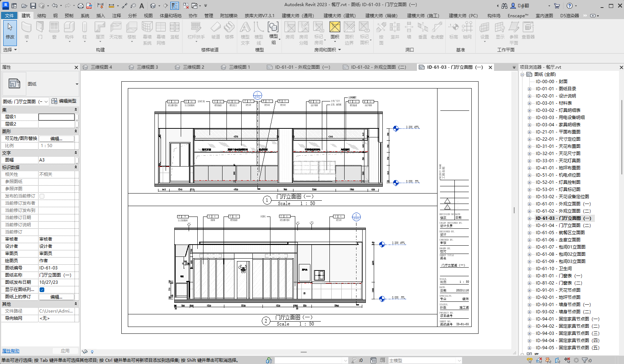This screenshot has height=364, width=624.
Task: Click the 层级1 input field
Action: pyautogui.click(x=57, y=117)
